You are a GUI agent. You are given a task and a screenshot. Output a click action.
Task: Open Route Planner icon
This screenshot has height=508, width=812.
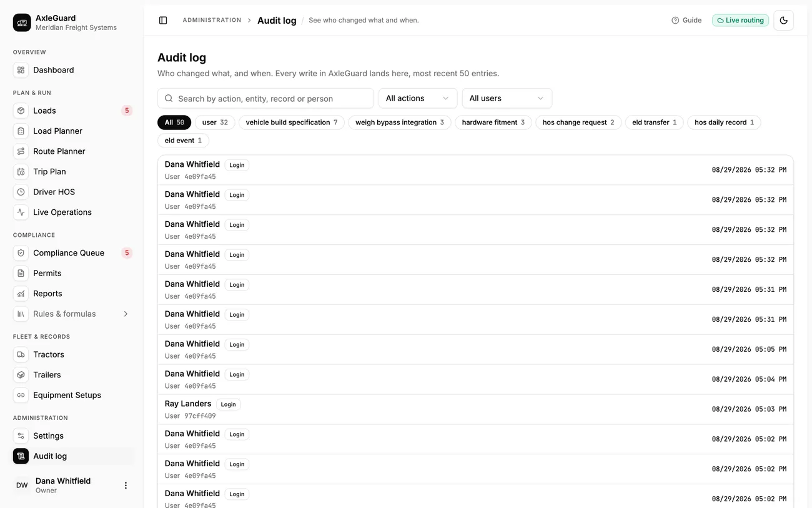[x=21, y=151]
